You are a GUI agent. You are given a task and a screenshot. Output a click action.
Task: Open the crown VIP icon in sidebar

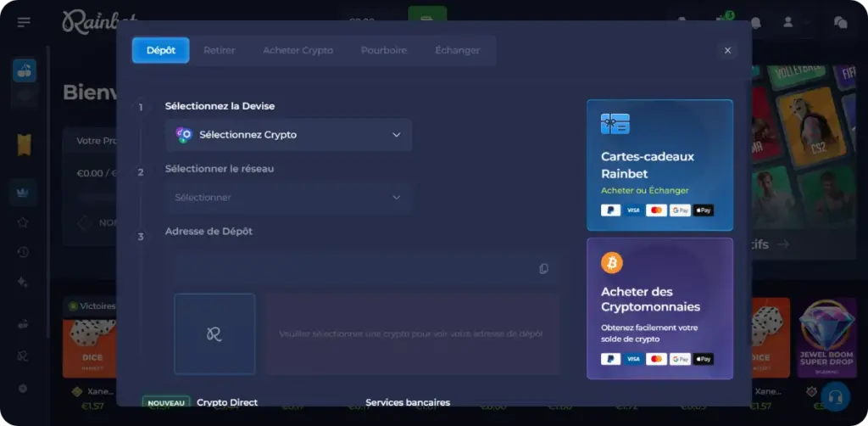coord(23,193)
